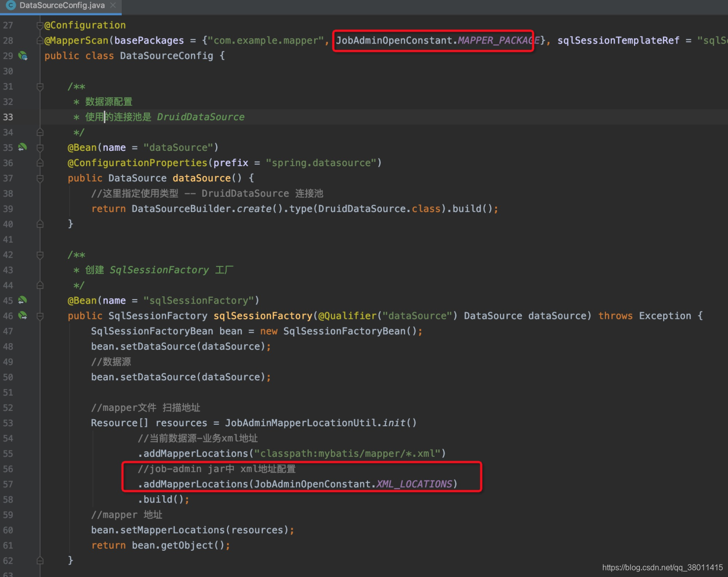728x577 pixels.
Task: Click init() method call on line 53
Action: 400,423
